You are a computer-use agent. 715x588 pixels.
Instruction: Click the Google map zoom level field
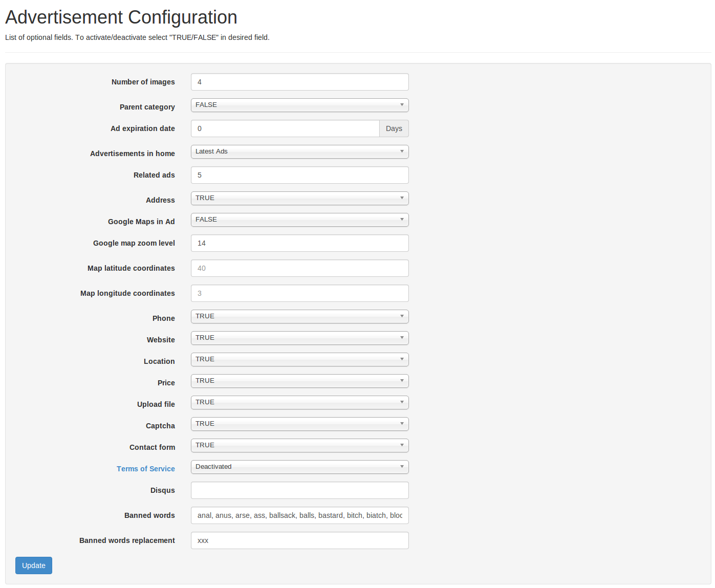click(x=299, y=243)
